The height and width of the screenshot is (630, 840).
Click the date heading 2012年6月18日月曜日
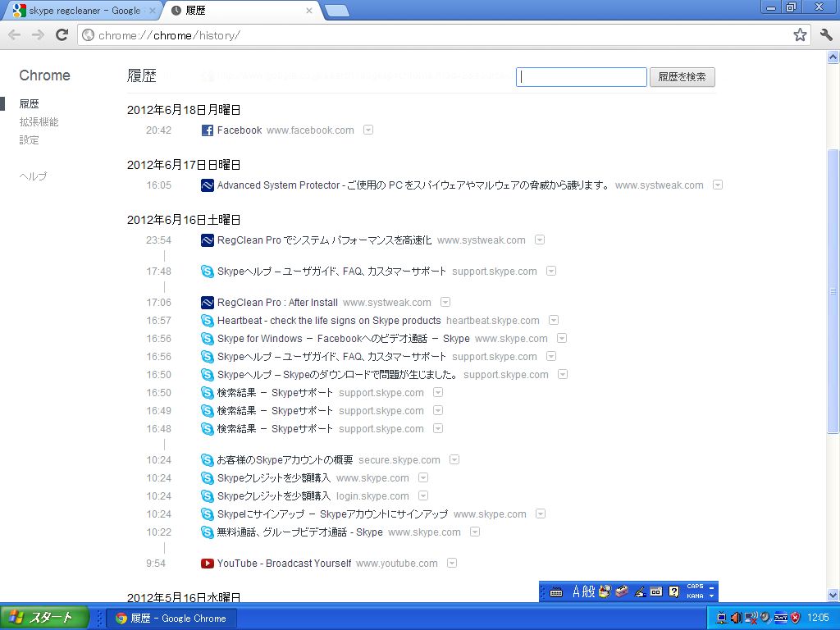coord(184,110)
